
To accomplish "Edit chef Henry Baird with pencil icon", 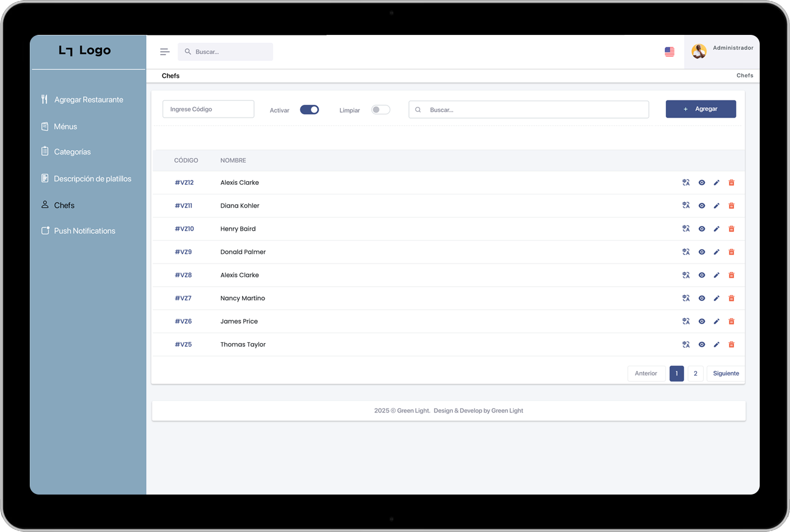I will [x=717, y=229].
